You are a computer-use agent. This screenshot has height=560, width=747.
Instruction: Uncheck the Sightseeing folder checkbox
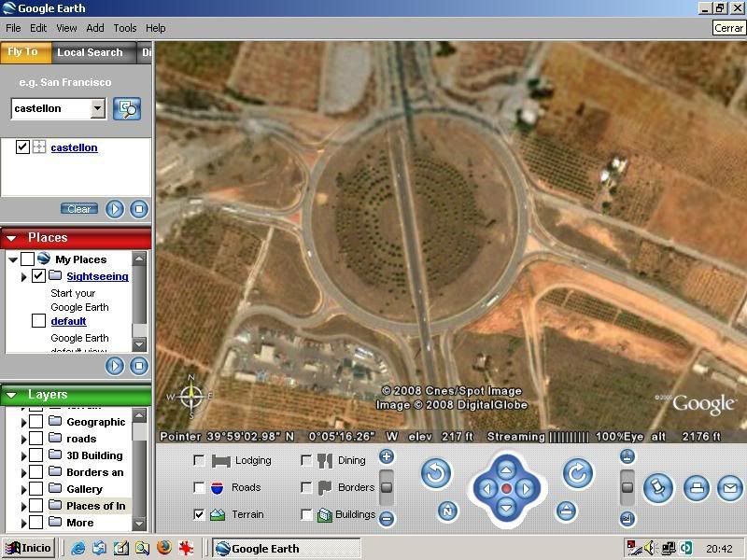coord(38,275)
